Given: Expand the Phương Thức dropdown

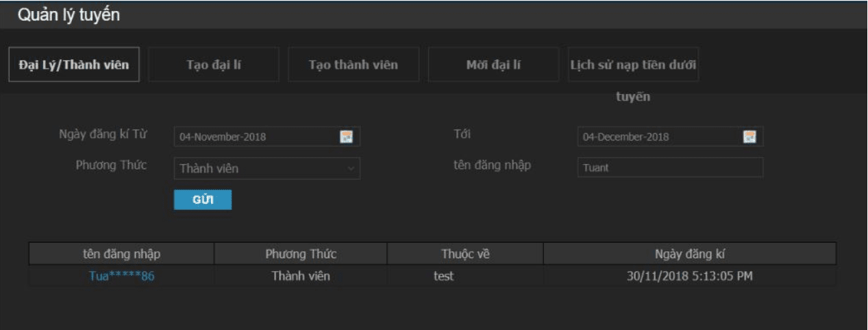Looking at the screenshot, I should pos(267,168).
